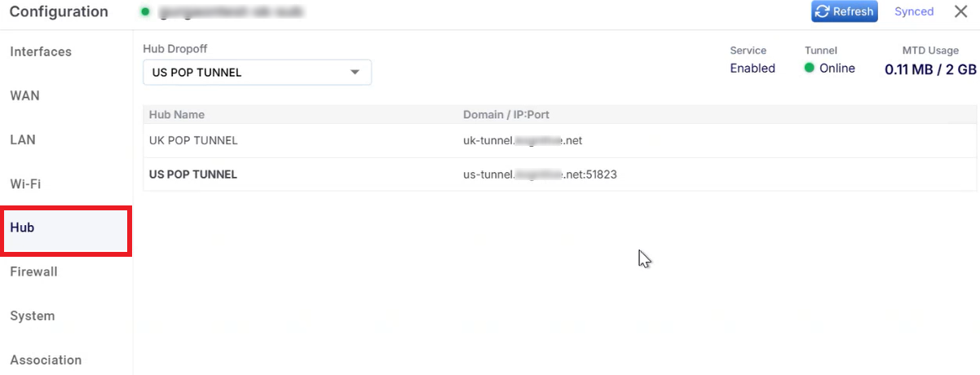Select the UK POP TUNNEL row

pos(559,140)
